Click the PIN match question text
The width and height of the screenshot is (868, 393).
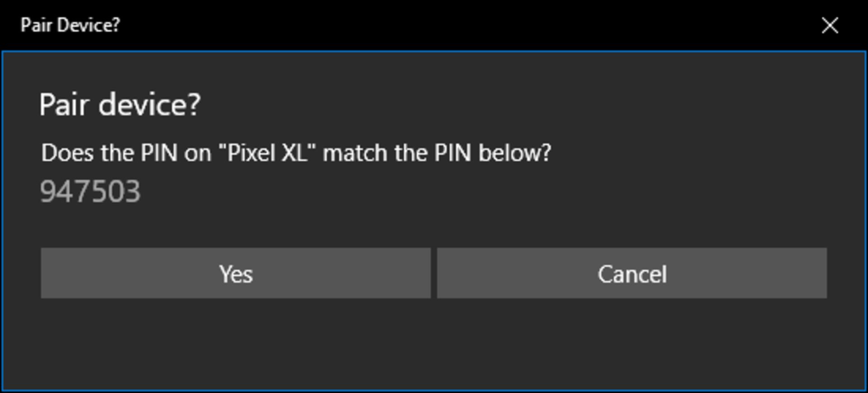(x=296, y=153)
